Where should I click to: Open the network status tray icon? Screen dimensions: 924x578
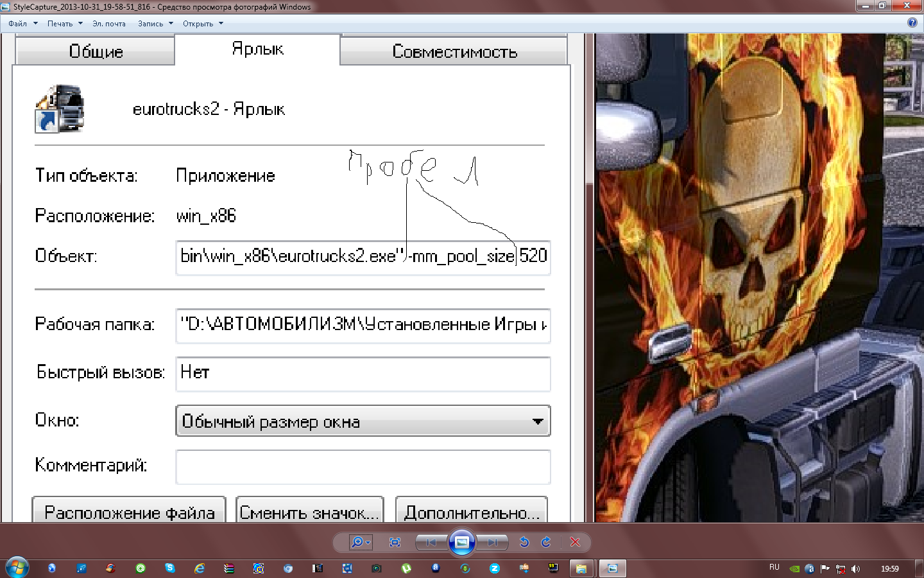tap(841, 568)
